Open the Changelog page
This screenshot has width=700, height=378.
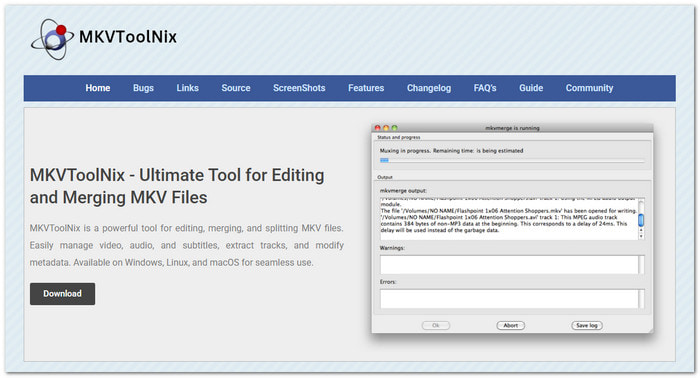coord(429,88)
